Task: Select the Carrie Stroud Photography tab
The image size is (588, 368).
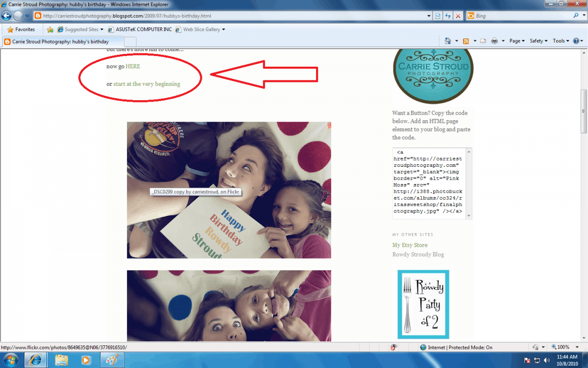Action: point(63,42)
